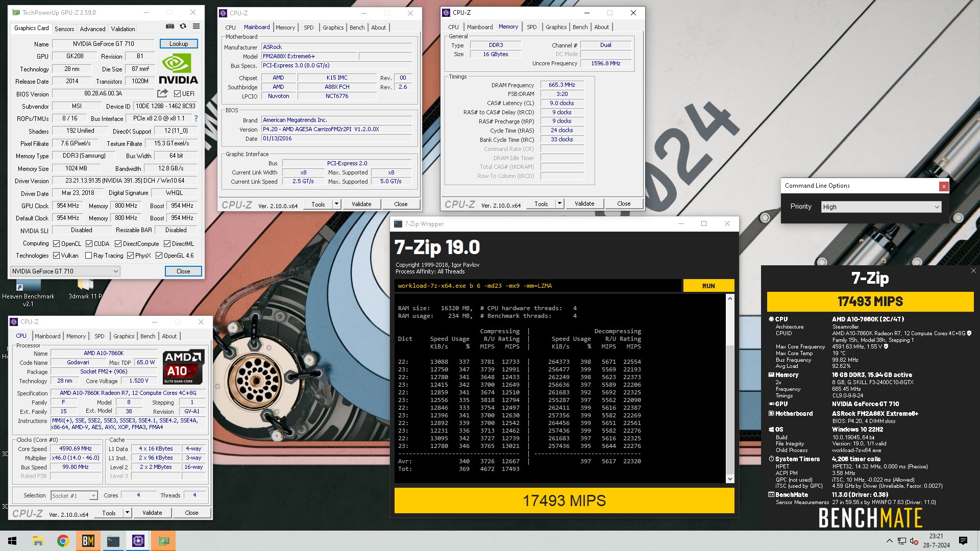
Task: Click the Bus Interface question mark icon
Action: coord(195,118)
